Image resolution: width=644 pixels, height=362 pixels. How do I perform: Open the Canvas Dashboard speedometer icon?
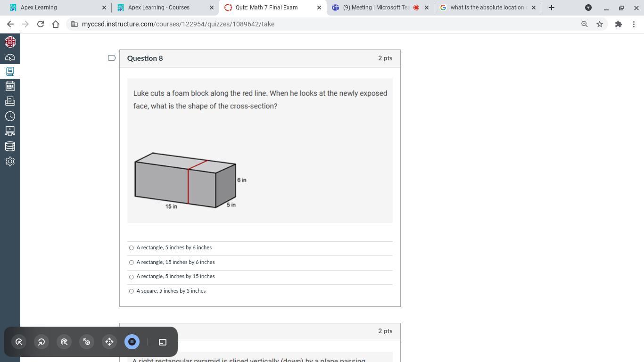(x=10, y=57)
